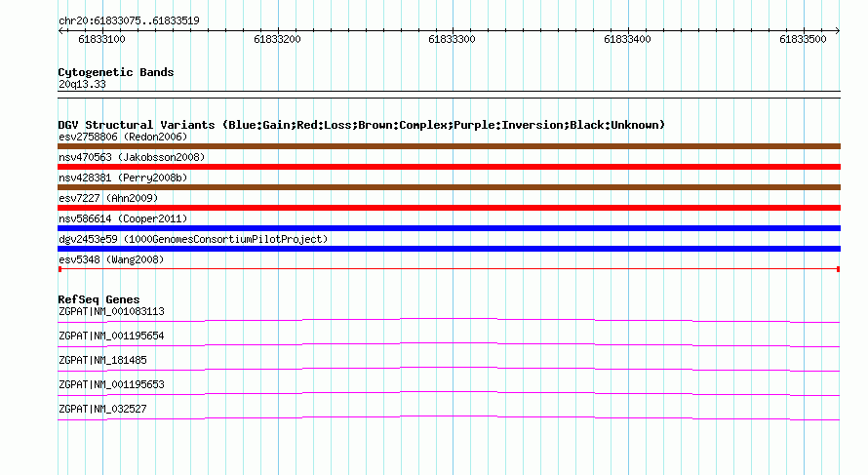868x475 pixels.
Task: Click variant label nsv428381 (Perry2008b)
Action: point(123,178)
